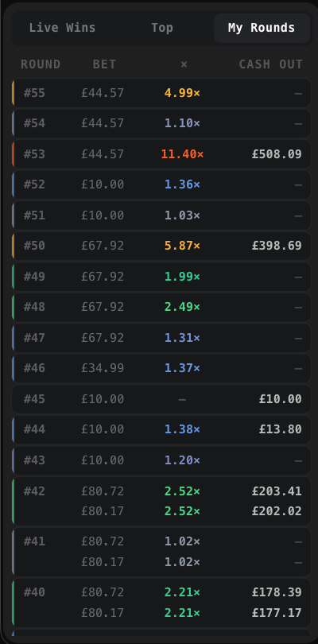Click the CASH OUT column header
Viewport: 318px width, 644px height.
(271, 64)
